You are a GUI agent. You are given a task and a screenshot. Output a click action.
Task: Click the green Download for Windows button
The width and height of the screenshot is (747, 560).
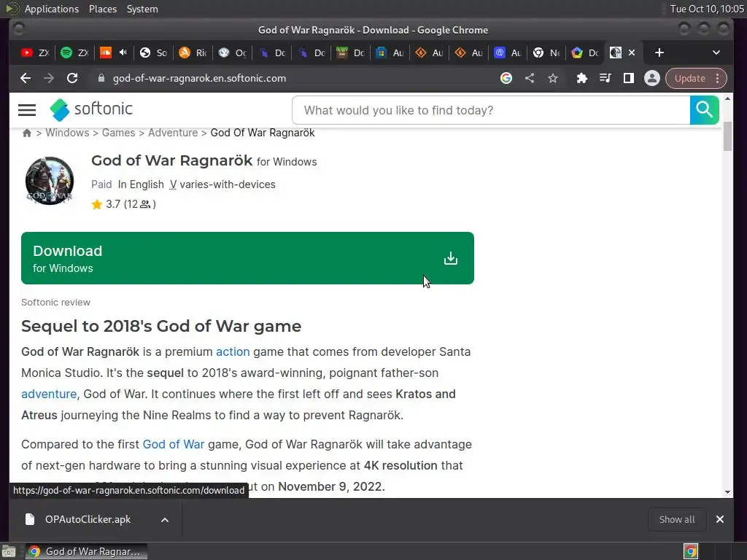tap(248, 258)
